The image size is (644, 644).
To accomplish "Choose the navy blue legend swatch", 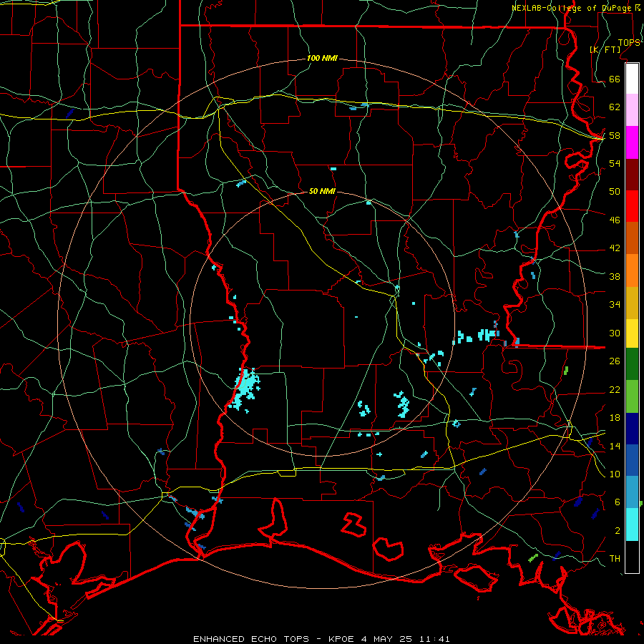I will (x=632, y=429).
